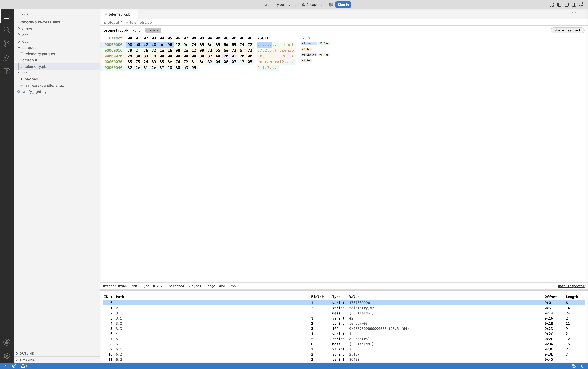
Task: Split the editor to the right
Action: pyautogui.click(x=574, y=14)
